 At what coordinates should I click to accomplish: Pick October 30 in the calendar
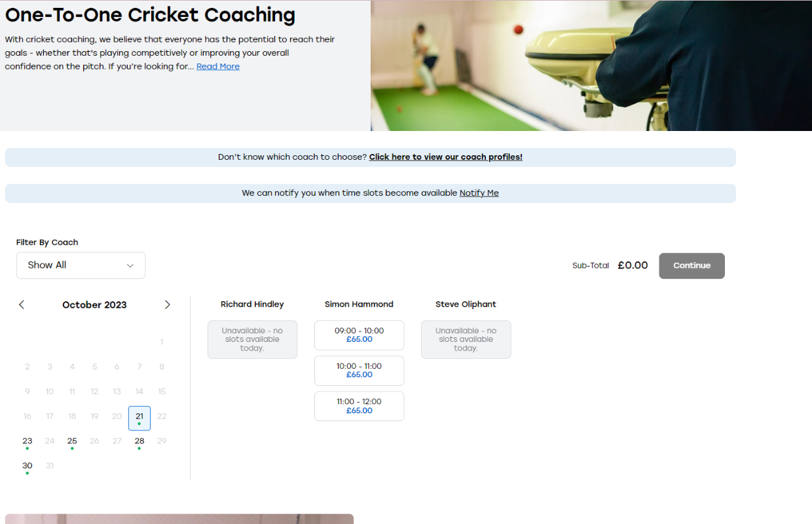[x=28, y=466]
